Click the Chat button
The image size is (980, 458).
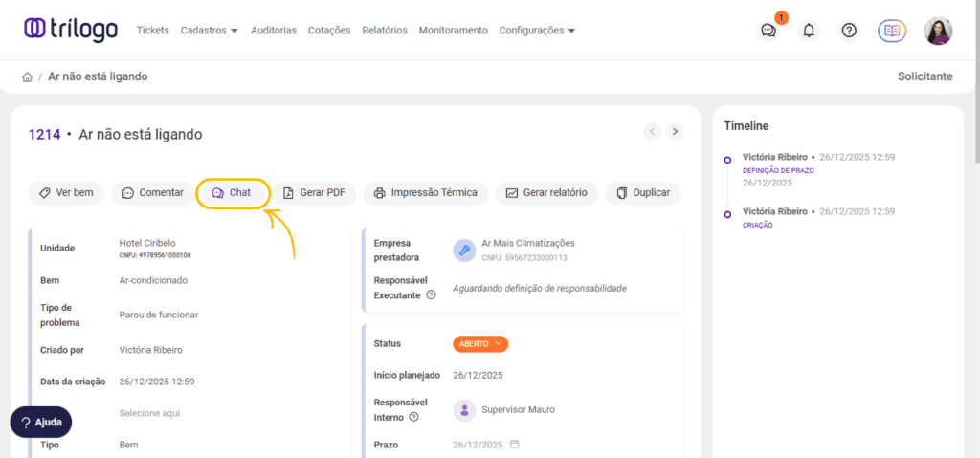click(233, 193)
